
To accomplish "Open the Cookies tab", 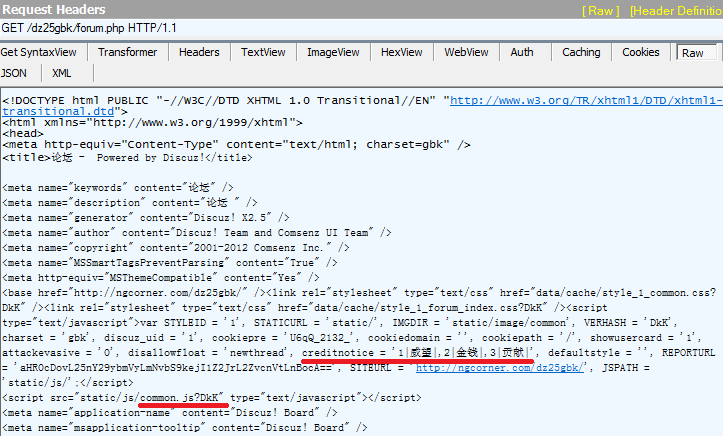I will tap(641, 53).
